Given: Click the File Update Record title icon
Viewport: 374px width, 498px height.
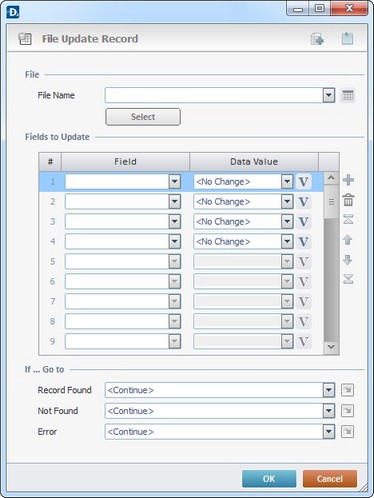Looking at the screenshot, I should (x=25, y=39).
